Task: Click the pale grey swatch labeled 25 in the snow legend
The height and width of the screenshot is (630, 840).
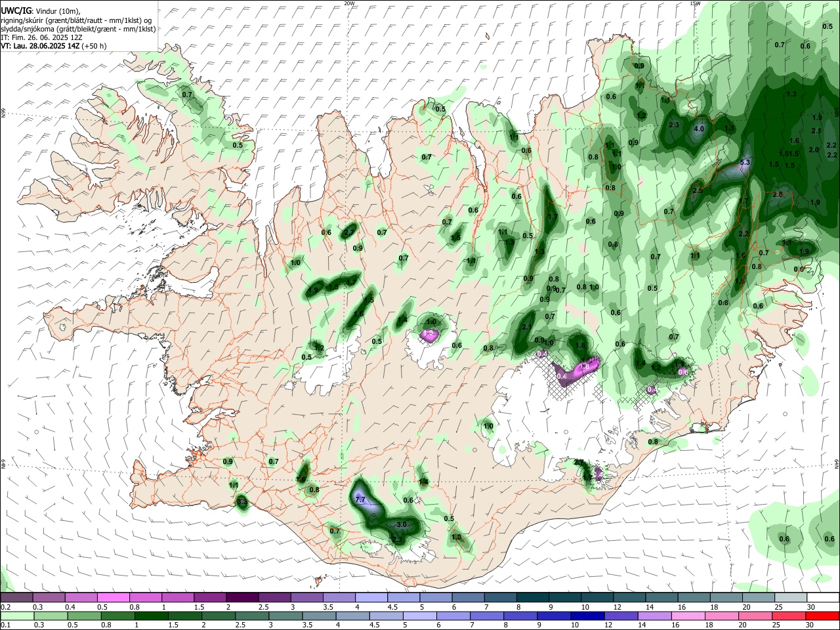Action: click(x=790, y=598)
